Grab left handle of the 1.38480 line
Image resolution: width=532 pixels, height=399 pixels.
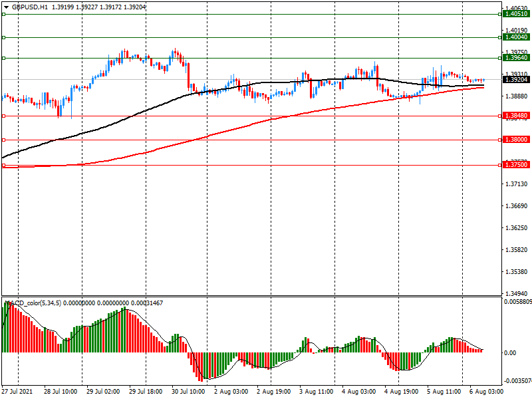tap(3, 116)
